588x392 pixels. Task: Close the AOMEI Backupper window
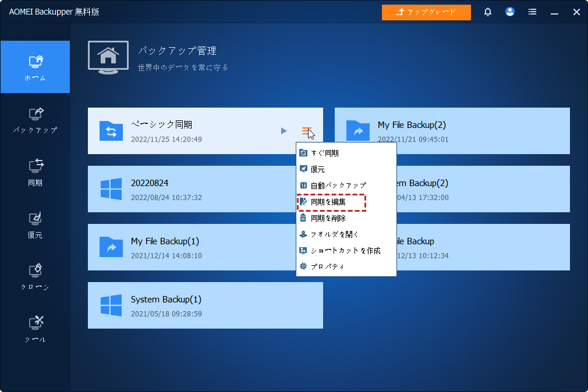576,12
